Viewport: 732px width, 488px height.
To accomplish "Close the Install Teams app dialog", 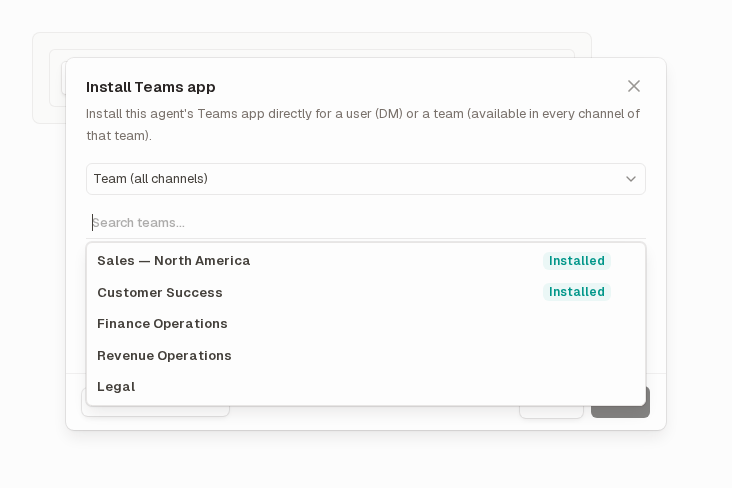I will (x=633, y=86).
